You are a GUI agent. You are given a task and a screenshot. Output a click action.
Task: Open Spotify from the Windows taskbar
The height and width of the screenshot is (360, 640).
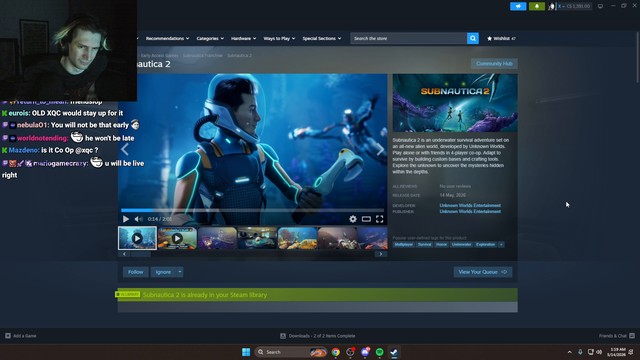[380, 352]
